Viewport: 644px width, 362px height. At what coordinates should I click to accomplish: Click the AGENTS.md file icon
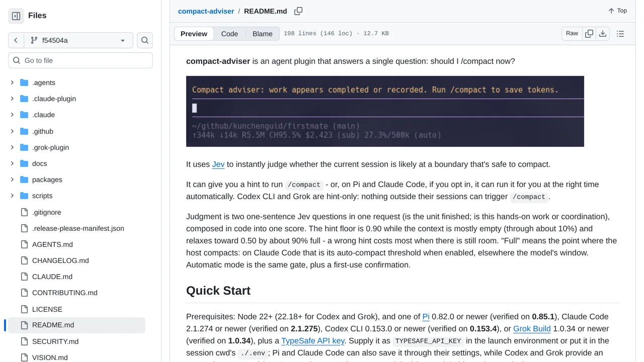24,244
